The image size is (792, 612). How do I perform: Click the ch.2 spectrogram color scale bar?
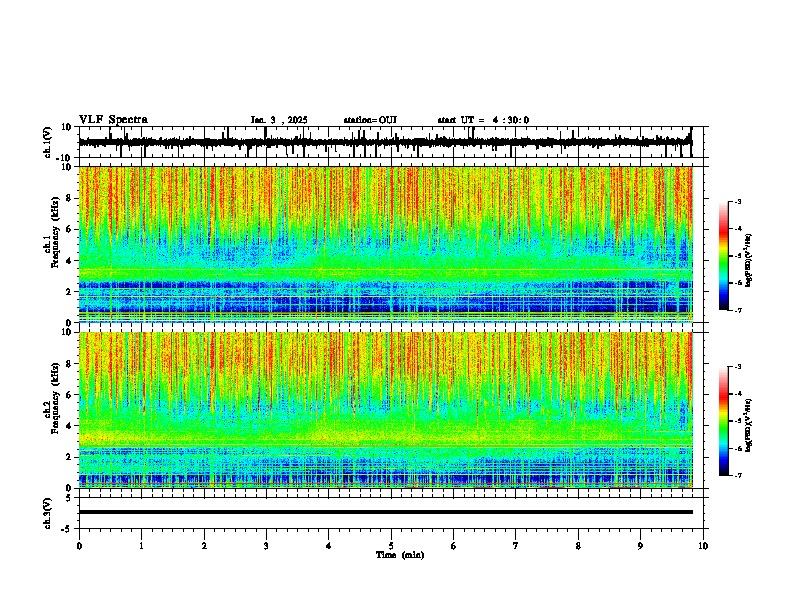tap(723, 421)
